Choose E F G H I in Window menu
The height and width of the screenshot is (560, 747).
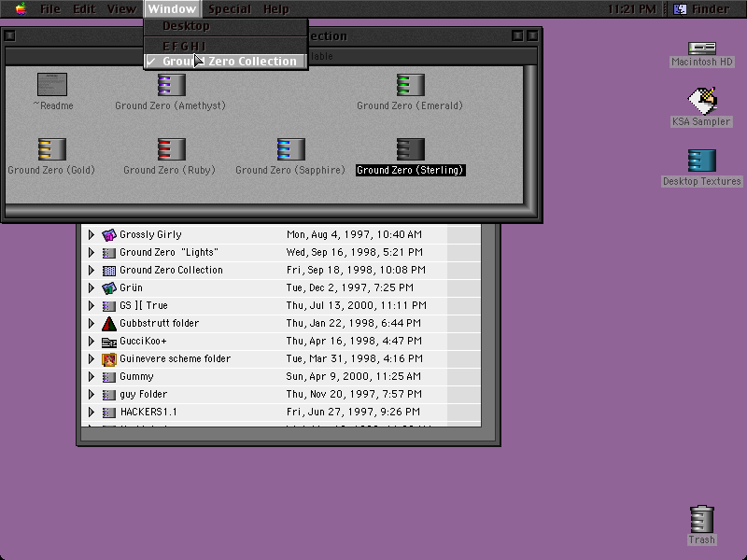coord(226,46)
